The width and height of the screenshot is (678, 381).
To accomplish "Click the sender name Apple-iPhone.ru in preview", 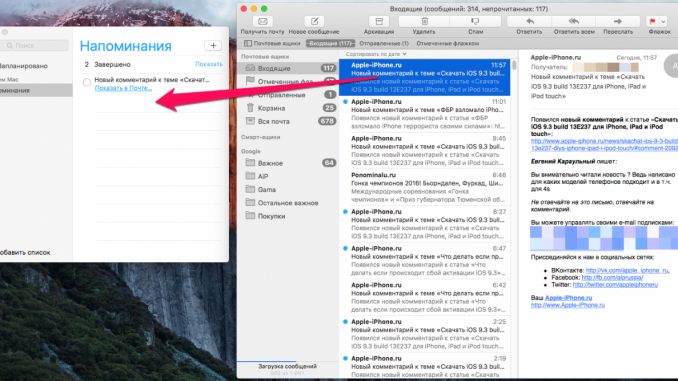I will point(556,58).
